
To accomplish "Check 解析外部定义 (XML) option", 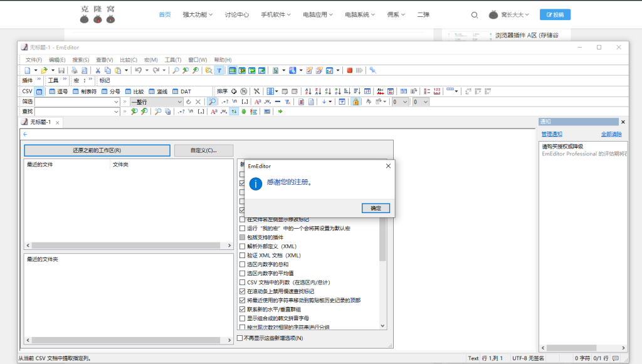I will [243, 246].
